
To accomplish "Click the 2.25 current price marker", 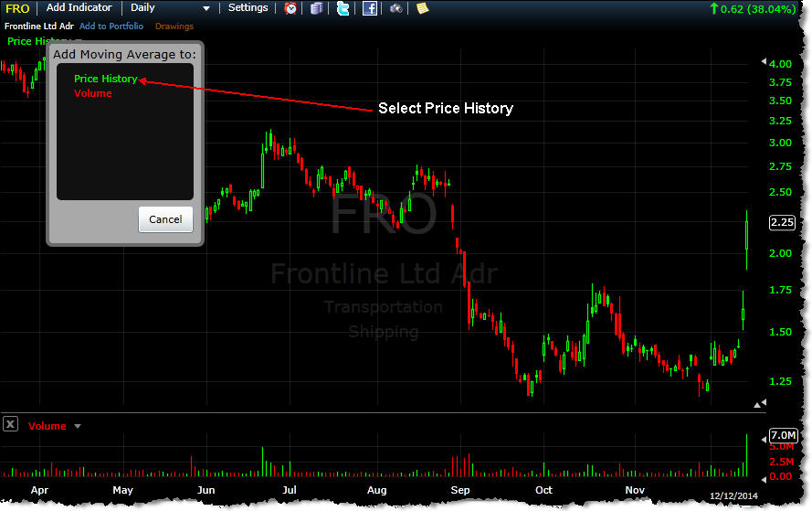I will (782, 222).
